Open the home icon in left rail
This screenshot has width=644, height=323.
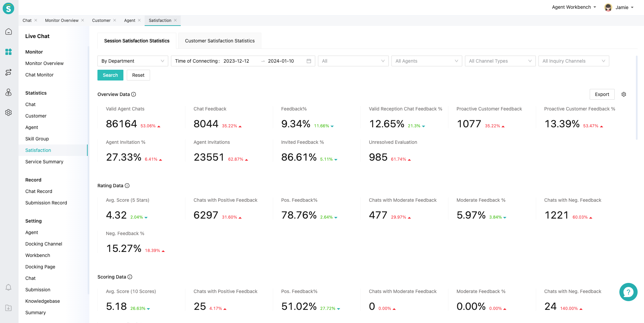[8, 32]
